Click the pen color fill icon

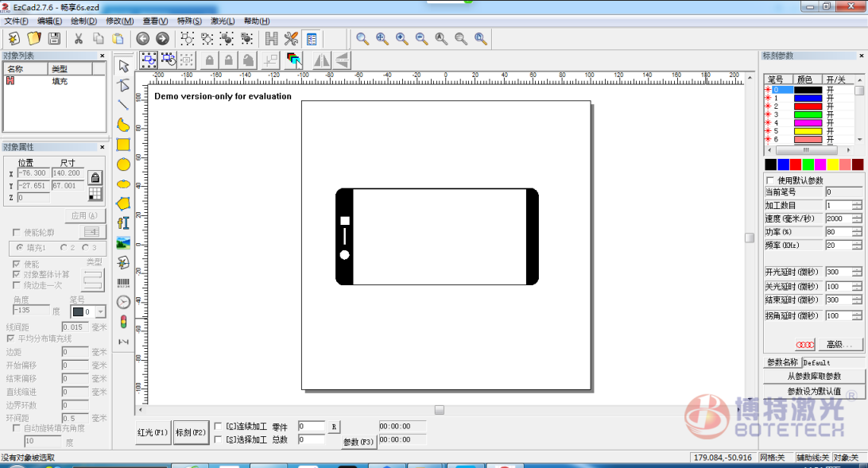click(293, 60)
